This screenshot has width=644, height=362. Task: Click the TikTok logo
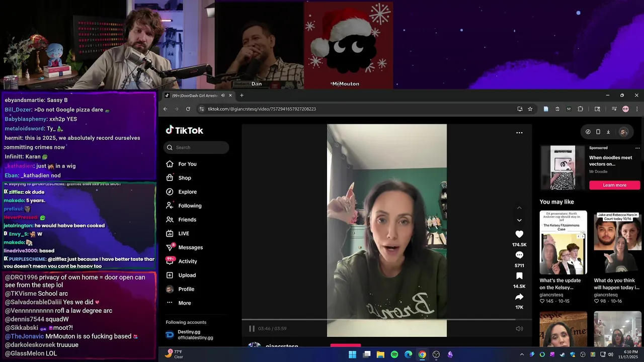click(x=185, y=130)
